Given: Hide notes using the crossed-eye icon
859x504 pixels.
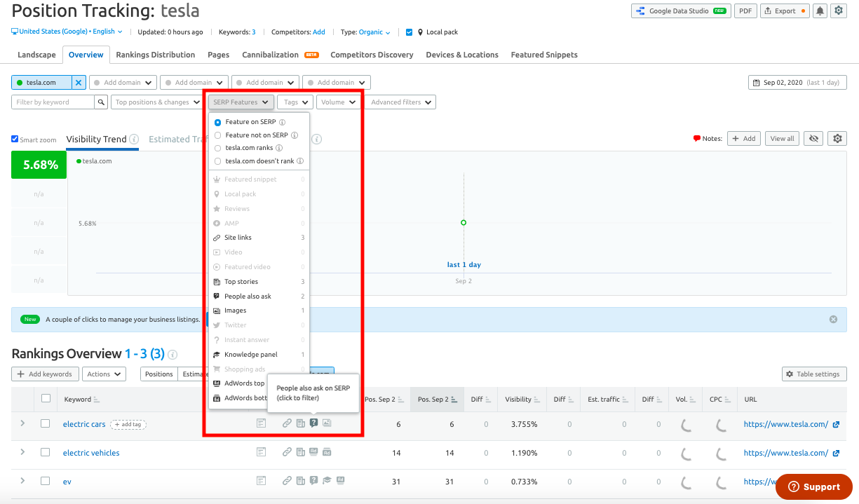Looking at the screenshot, I should coord(813,138).
